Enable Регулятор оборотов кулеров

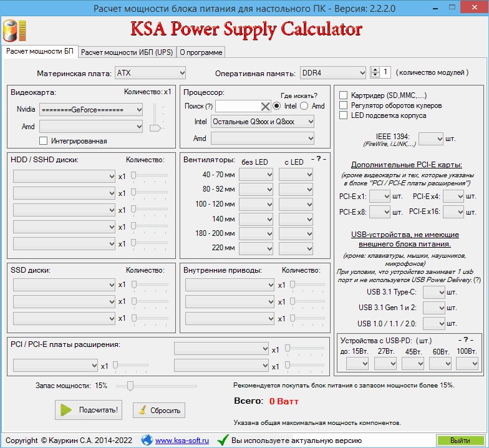click(343, 105)
